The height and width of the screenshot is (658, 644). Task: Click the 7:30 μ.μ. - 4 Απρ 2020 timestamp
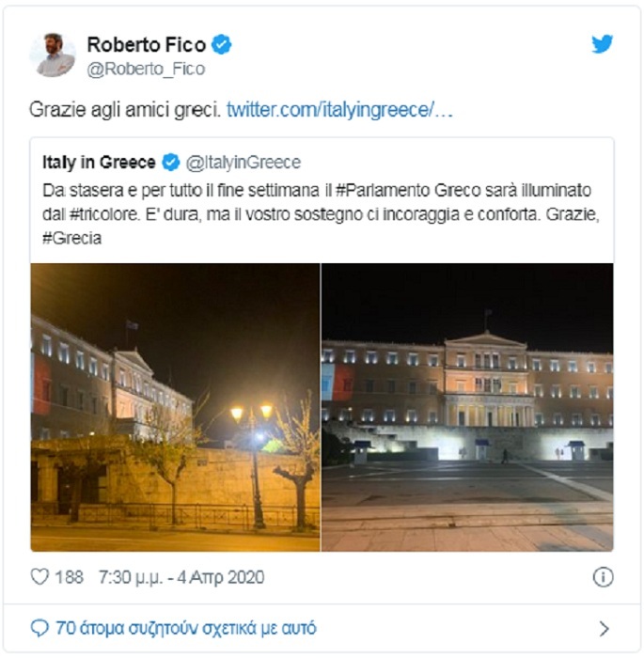pos(181,577)
